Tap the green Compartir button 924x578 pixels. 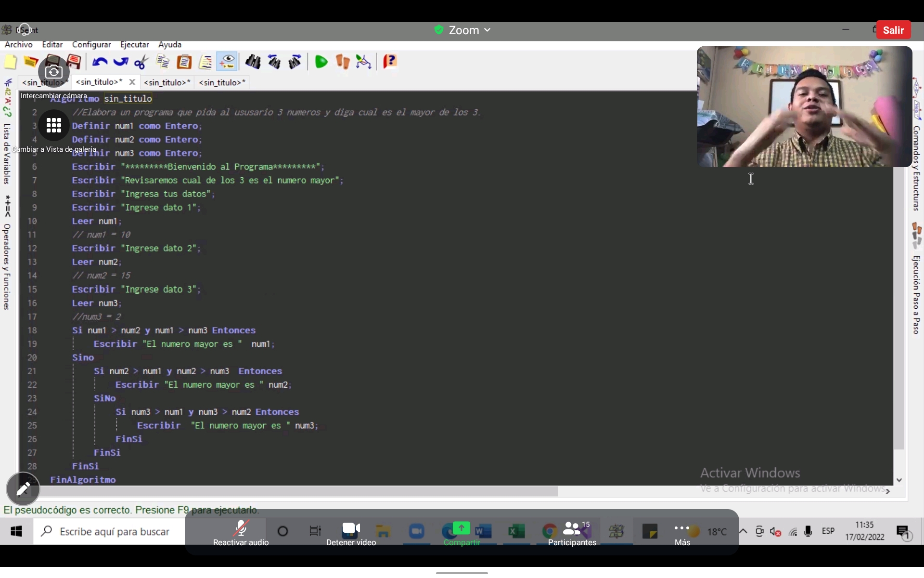(462, 533)
